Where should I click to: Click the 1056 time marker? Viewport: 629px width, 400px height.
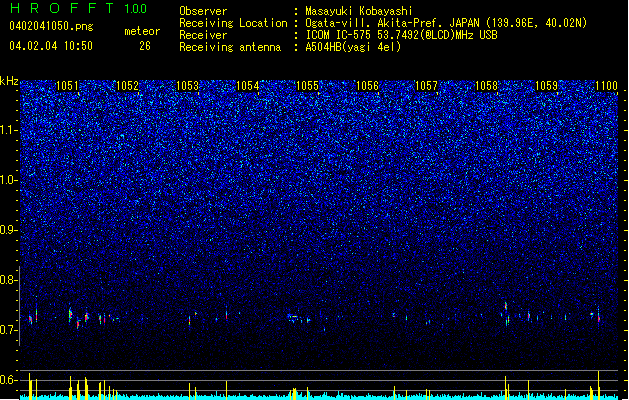click(367, 86)
